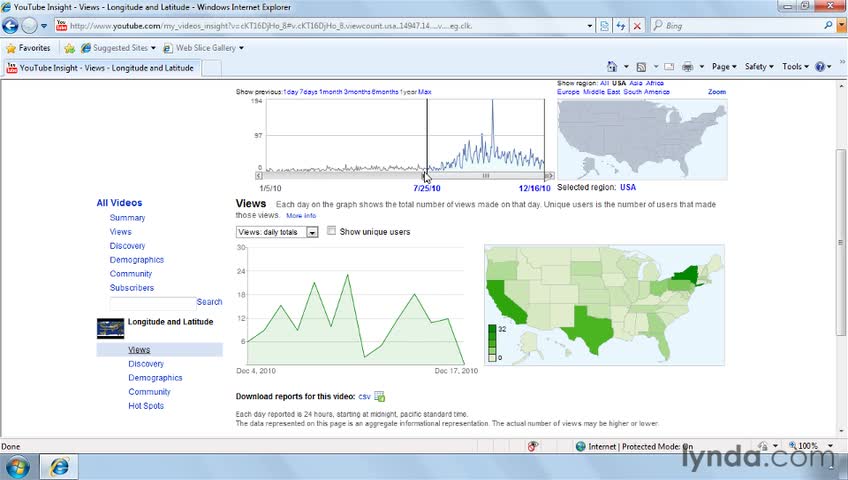Click Internet Explorer taskbar icon
Image resolution: width=848 pixels, height=480 pixels.
[59, 466]
